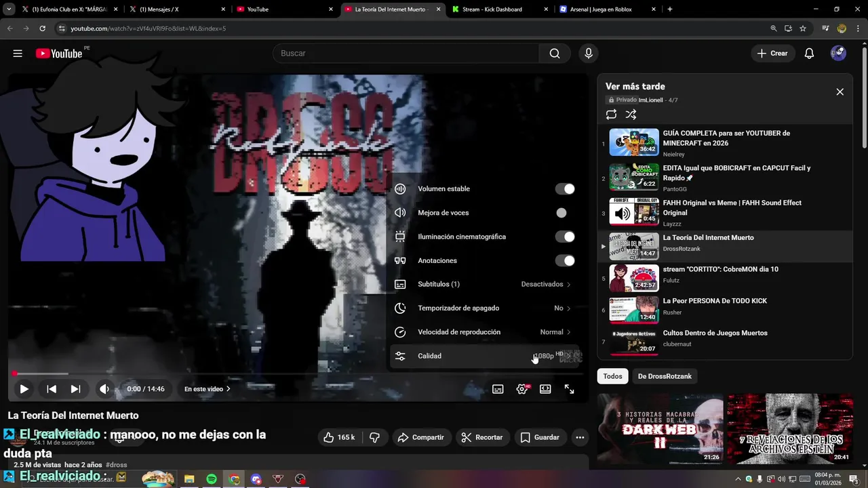Image resolution: width=868 pixels, height=488 pixels.
Task: Start voice search with the microphone
Action: (589, 54)
